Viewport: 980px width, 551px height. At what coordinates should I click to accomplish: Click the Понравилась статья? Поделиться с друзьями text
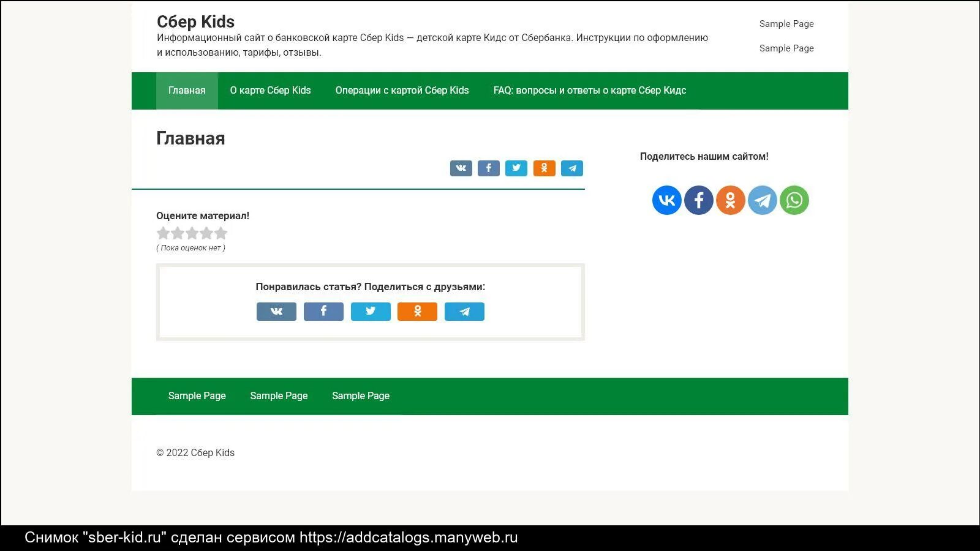pos(371,287)
